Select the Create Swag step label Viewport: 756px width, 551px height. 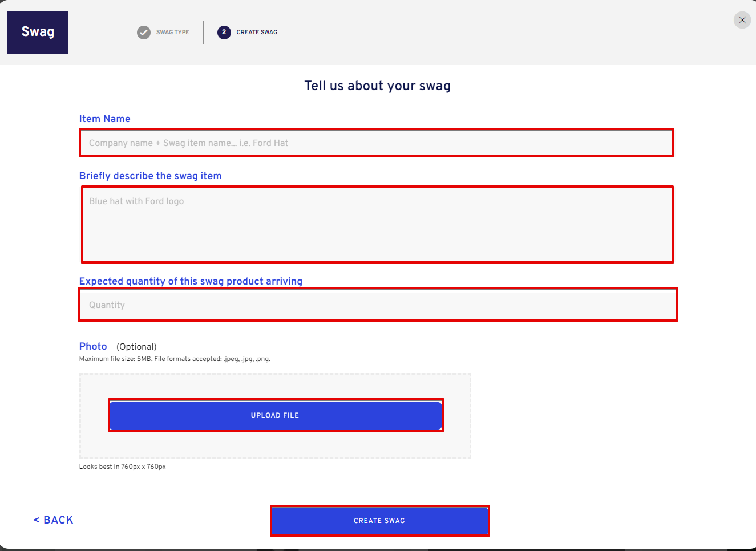tap(257, 33)
